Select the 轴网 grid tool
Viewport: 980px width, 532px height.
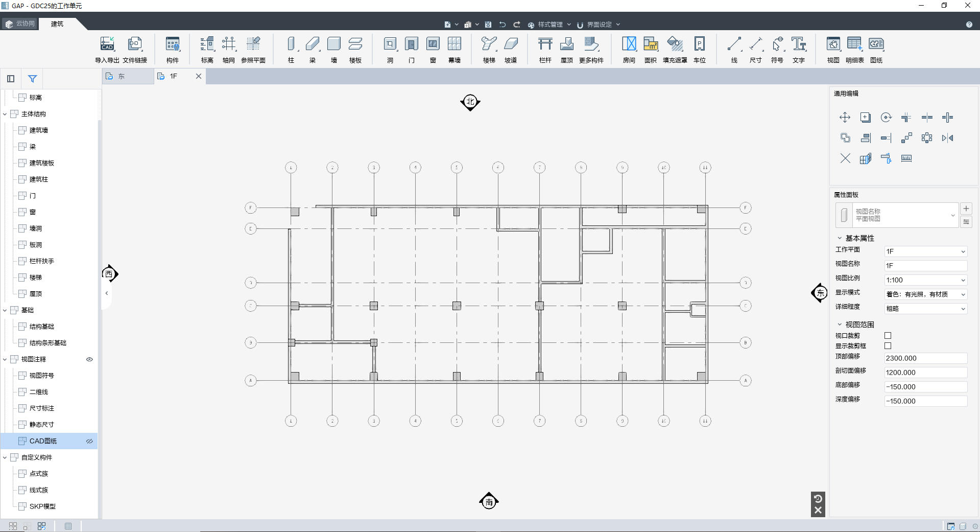229,50
